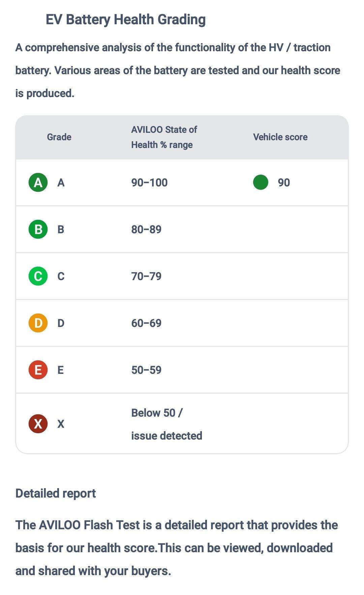This screenshot has height=595, width=364.
Task: Click the Grade column header
Action: [x=59, y=137]
